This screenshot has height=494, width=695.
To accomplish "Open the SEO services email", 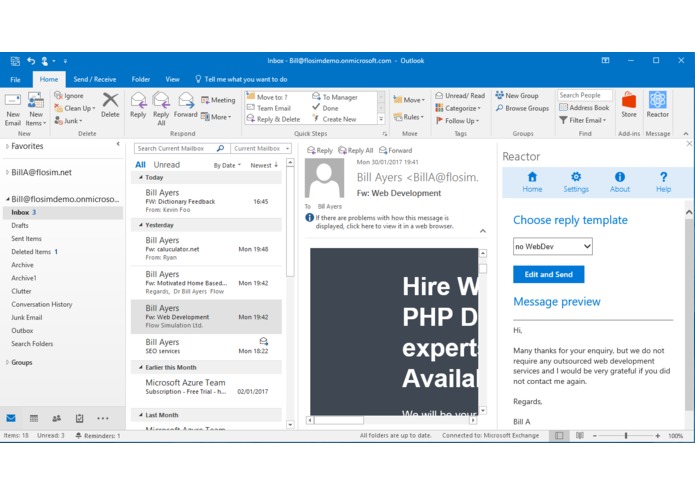I will (x=207, y=346).
